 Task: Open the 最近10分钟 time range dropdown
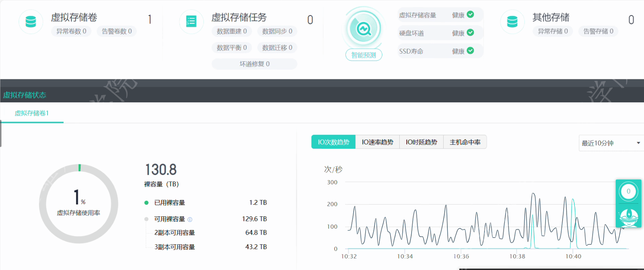(611, 143)
